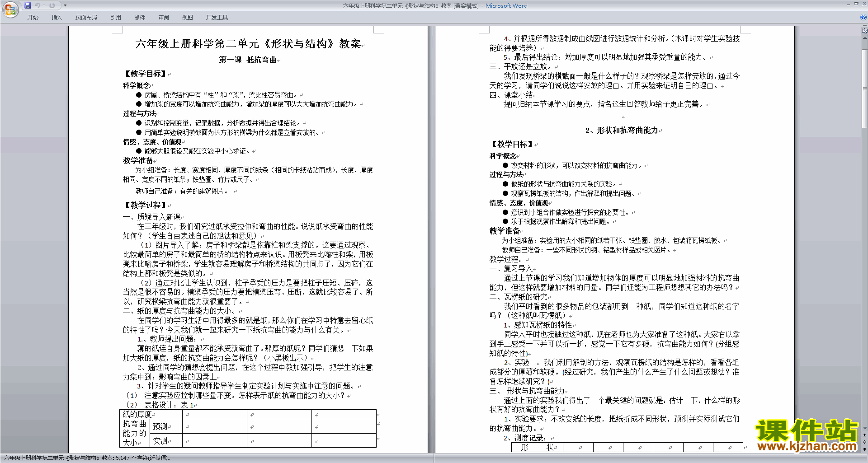The width and height of the screenshot is (868, 463).
Task: Click the Undo arrow icon
Action: click(38, 5)
